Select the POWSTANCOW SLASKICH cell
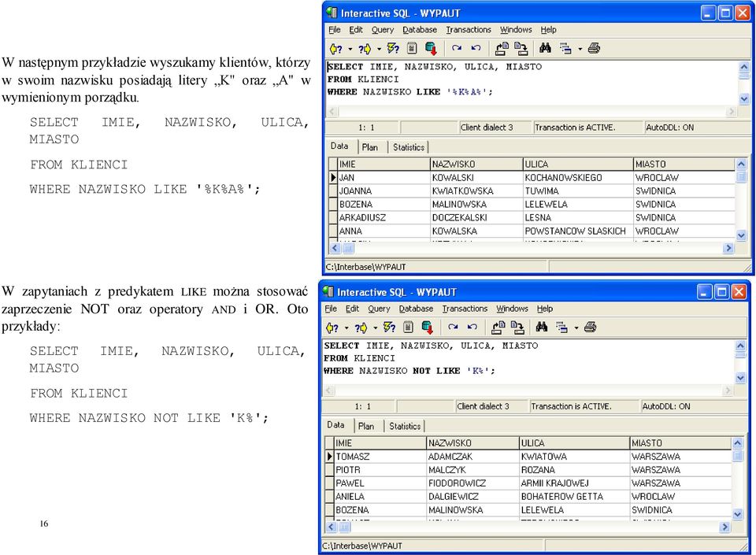756x555 pixels. pos(577,231)
